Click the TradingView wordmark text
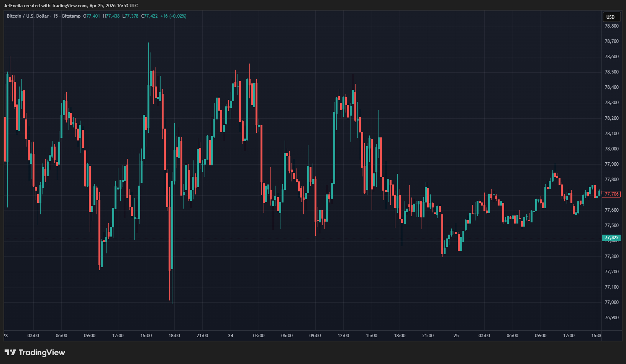Viewport: 626px width, 364px height. pyautogui.click(x=42, y=353)
